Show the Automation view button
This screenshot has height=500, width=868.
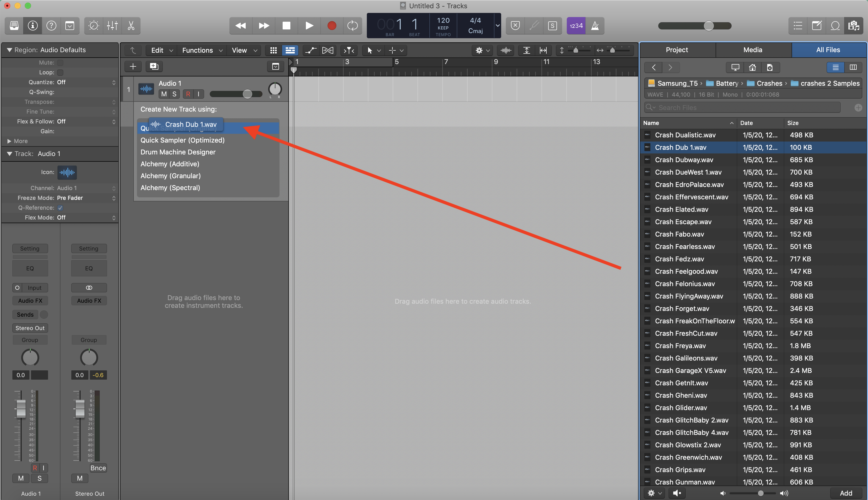[310, 50]
